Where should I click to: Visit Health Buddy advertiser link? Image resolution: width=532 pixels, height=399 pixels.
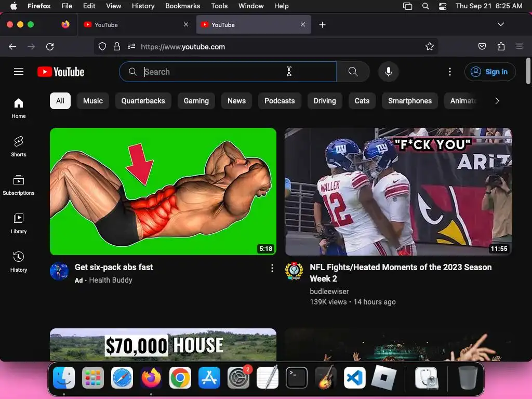tap(111, 280)
